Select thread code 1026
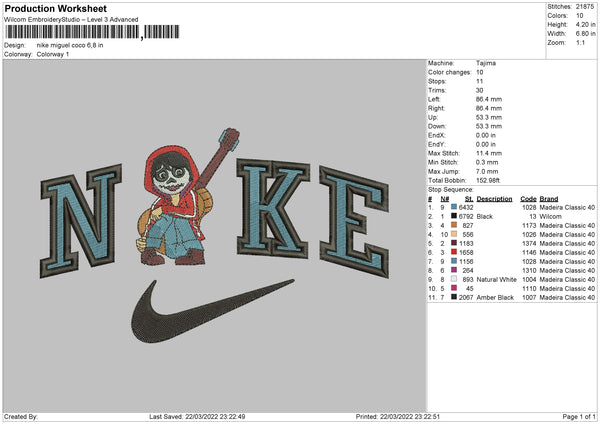 [x=529, y=235]
